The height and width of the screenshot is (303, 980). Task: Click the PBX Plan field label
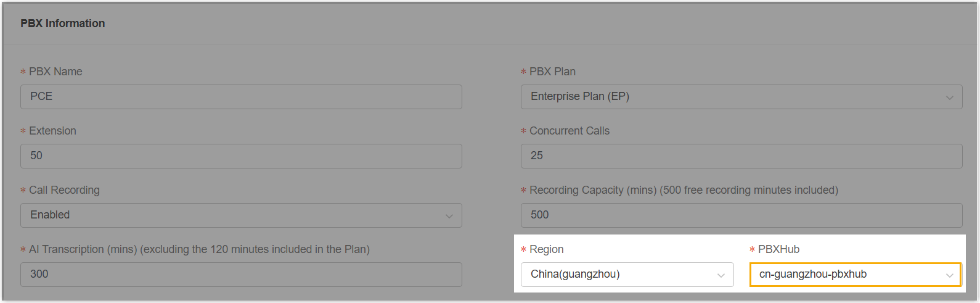point(552,72)
